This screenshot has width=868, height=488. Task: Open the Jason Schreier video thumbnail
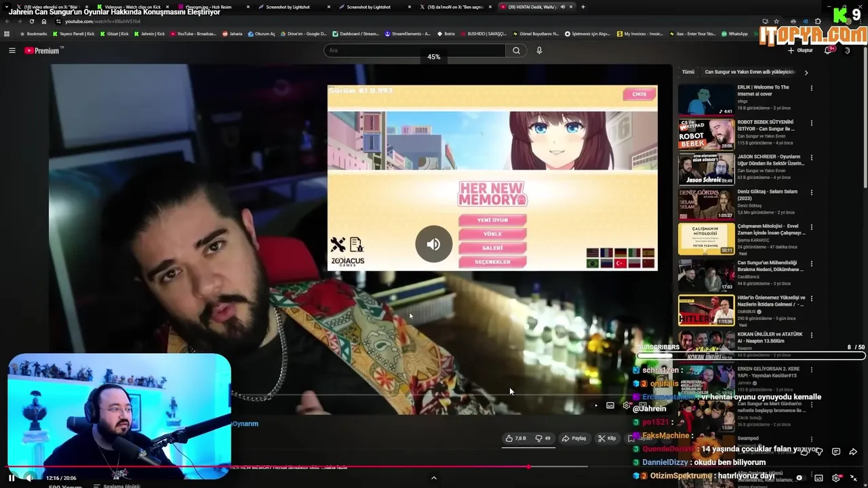[707, 169]
